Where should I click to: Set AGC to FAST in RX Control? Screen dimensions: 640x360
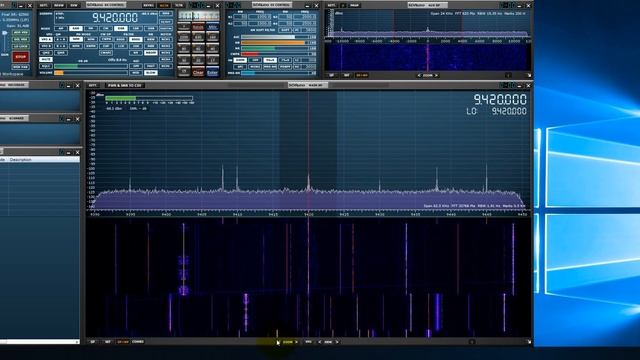click(151, 66)
